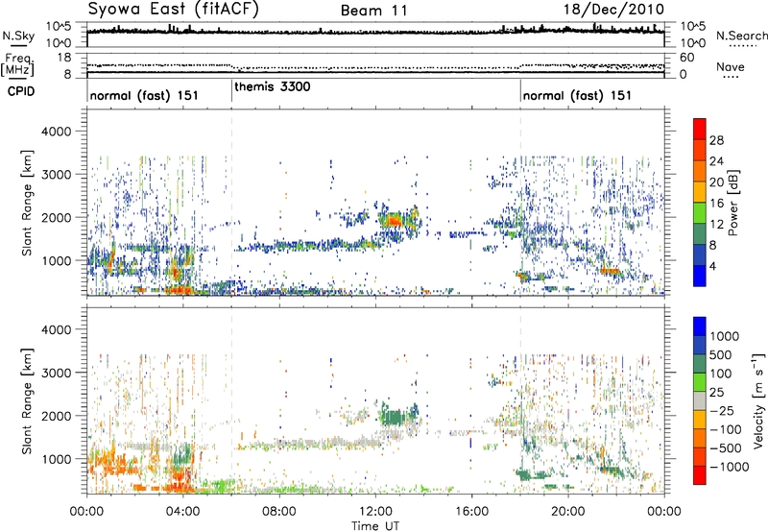
Task: Click "normal (fast) 151" label starting at 00:00
Action: coord(144,95)
